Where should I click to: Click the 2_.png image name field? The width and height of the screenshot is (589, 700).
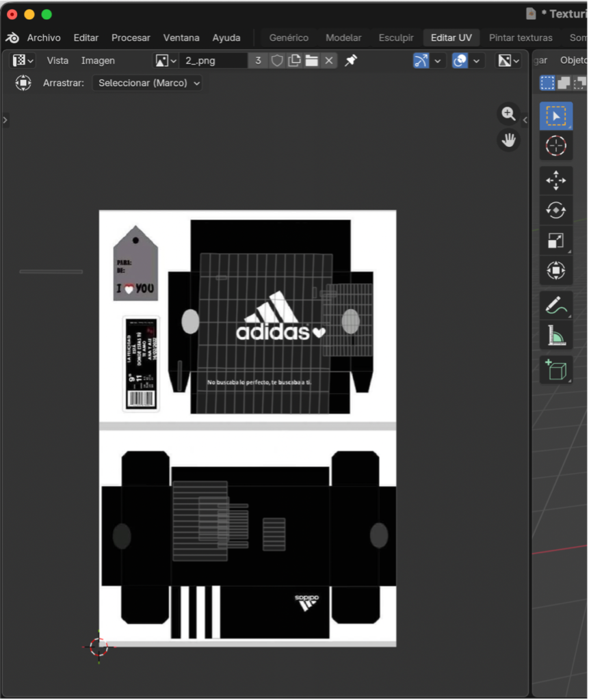click(x=212, y=61)
